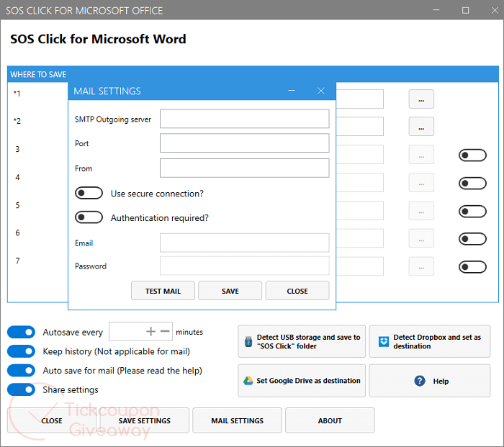The image size is (504, 447).
Task: Open the MAIL SETTINGS button at bottom
Action: [237, 420]
